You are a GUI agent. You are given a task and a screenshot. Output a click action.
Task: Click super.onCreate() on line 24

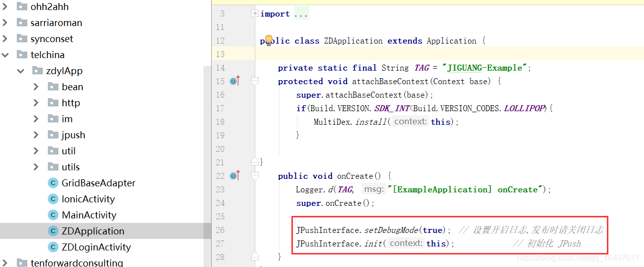pyautogui.click(x=335, y=203)
